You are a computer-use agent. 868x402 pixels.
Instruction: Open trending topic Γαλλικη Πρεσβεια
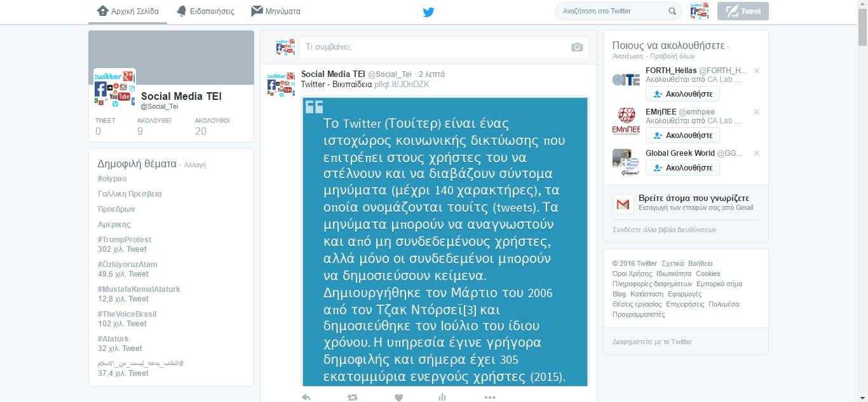[130, 194]
